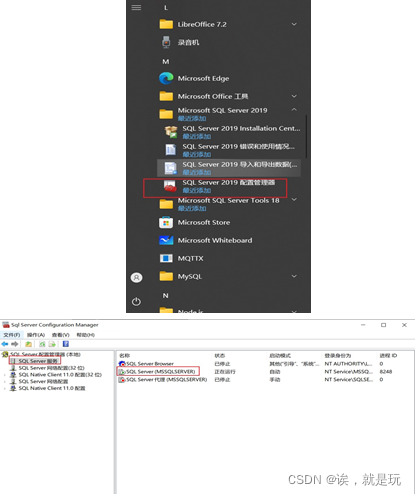Launch the 录音机 voice recorder app icon

(166, 42)
